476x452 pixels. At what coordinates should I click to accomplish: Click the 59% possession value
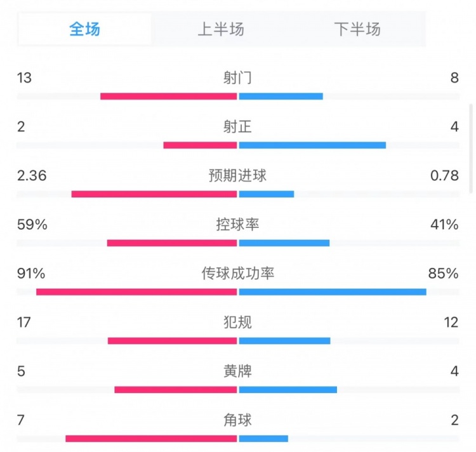click(x=31, y=225)
